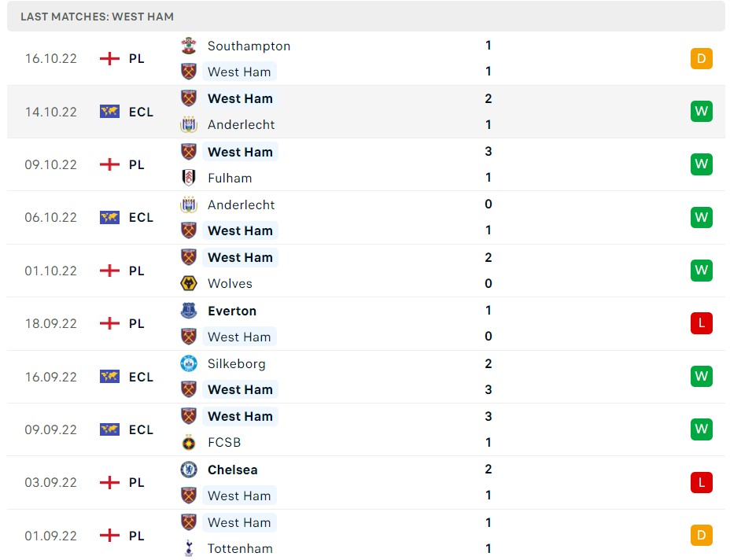Click the FCSB club crest icon
Screen dimensions: 730x560
(x=189, y=442)
